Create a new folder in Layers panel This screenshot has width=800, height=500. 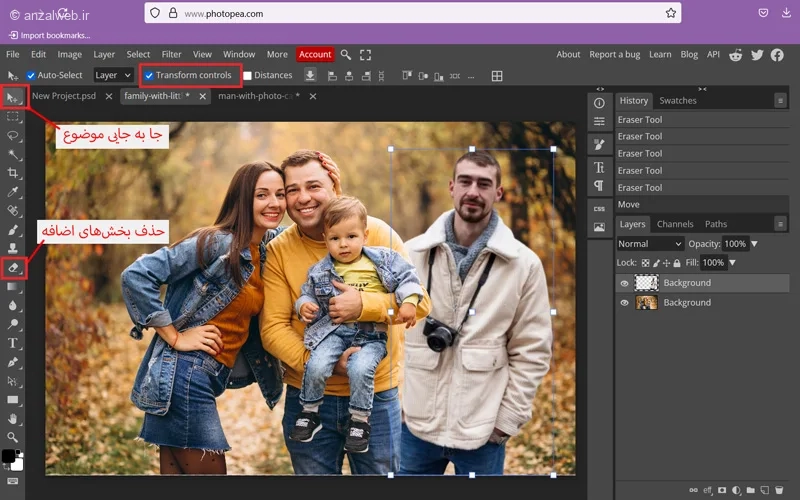pyautogui.click(x=751, y=490)
